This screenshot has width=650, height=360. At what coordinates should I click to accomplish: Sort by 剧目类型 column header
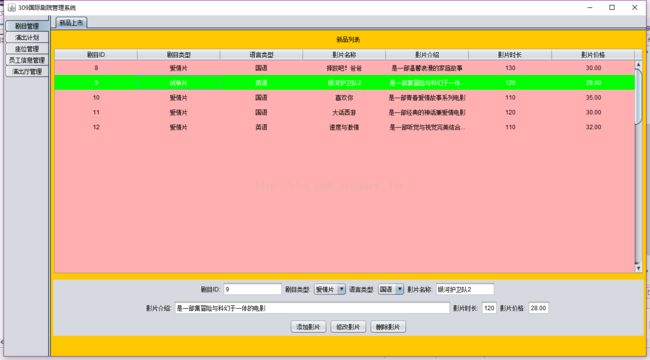[x=179, y=54]
